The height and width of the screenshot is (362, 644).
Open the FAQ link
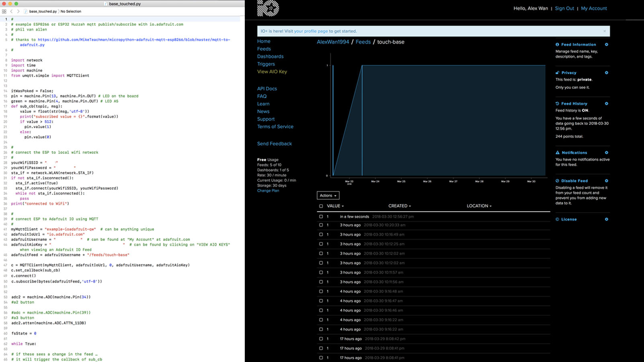coord(262,96)
